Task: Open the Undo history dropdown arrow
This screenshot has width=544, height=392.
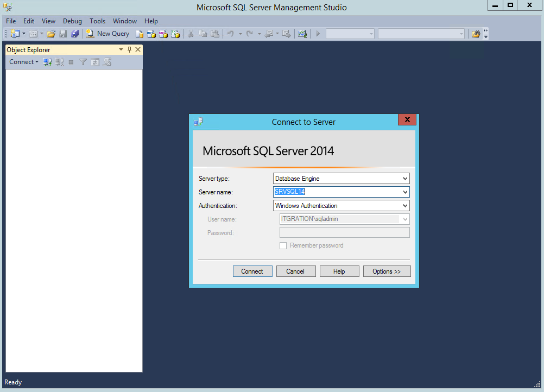Action: [x=241, y=34]
